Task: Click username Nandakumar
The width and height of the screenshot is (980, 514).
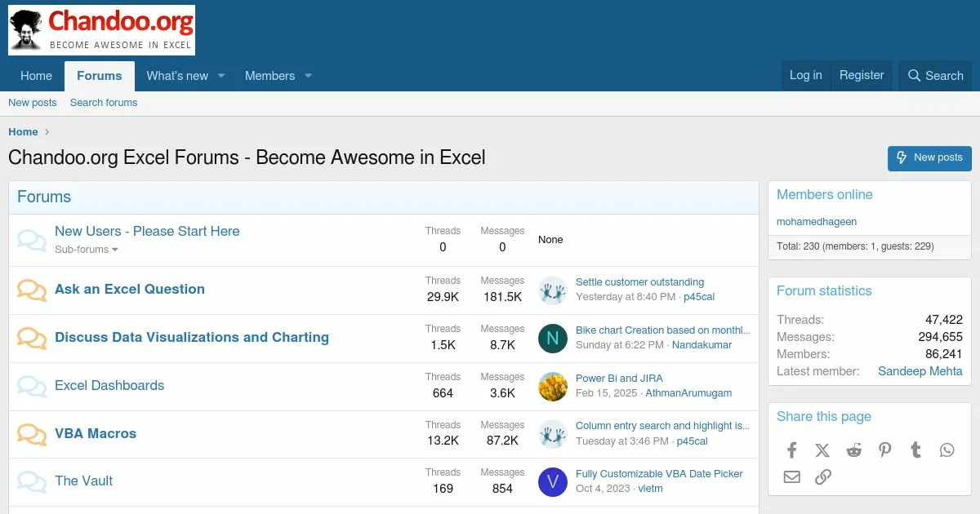Action: pyautogui.click(x=702, y=345)
